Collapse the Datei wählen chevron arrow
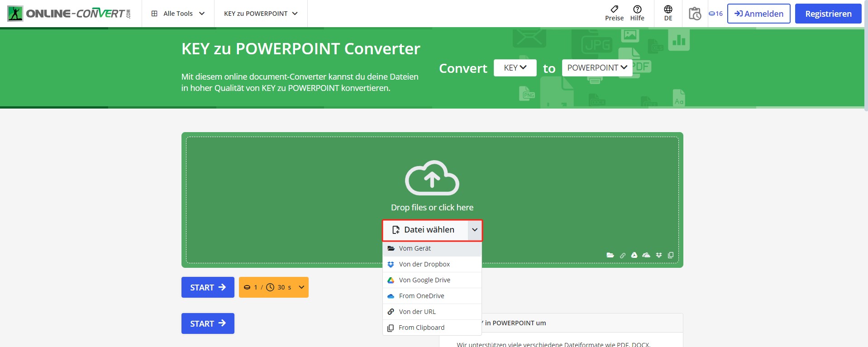Screen dimensions: 868x347 [x=475, y=230]
